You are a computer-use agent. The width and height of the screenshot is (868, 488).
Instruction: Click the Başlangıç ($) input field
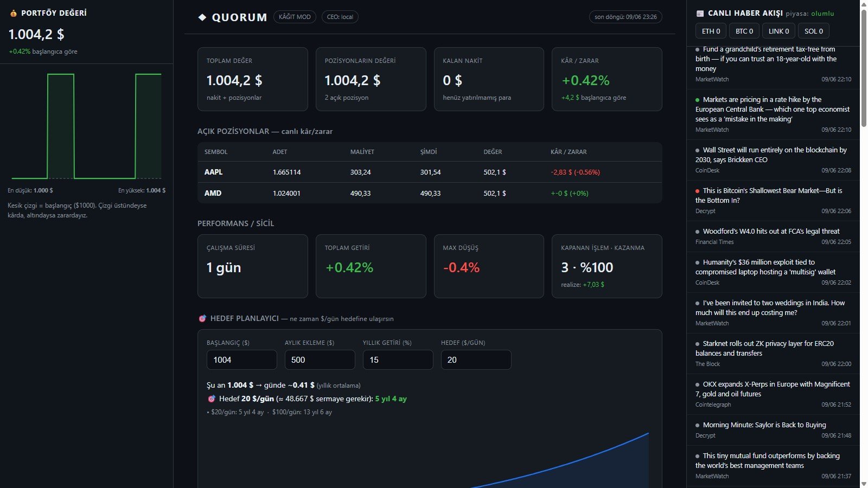tap(242, 360)
